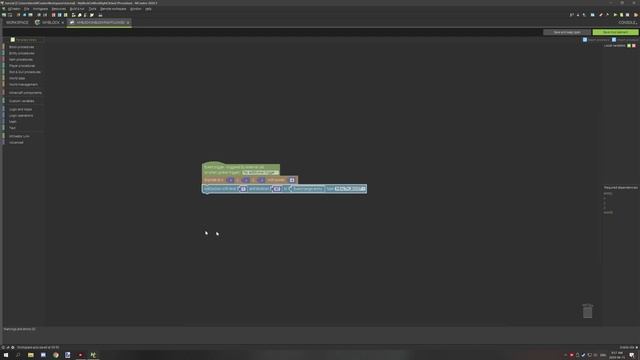Open Minecraft components category
The image size is (640, 360).
pos(25,93)
